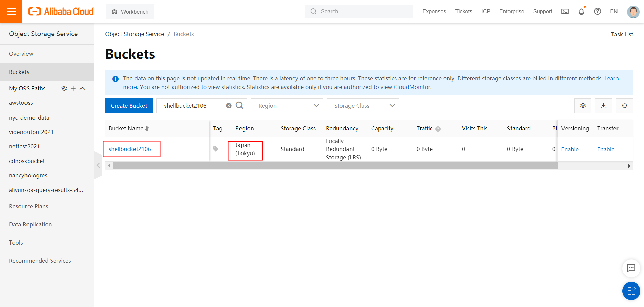
Task: Open the ICP menu
Action: pos(486,11)
